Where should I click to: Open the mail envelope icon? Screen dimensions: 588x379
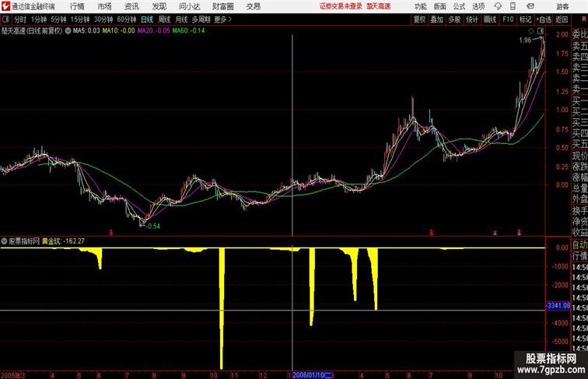click(530, 6)
